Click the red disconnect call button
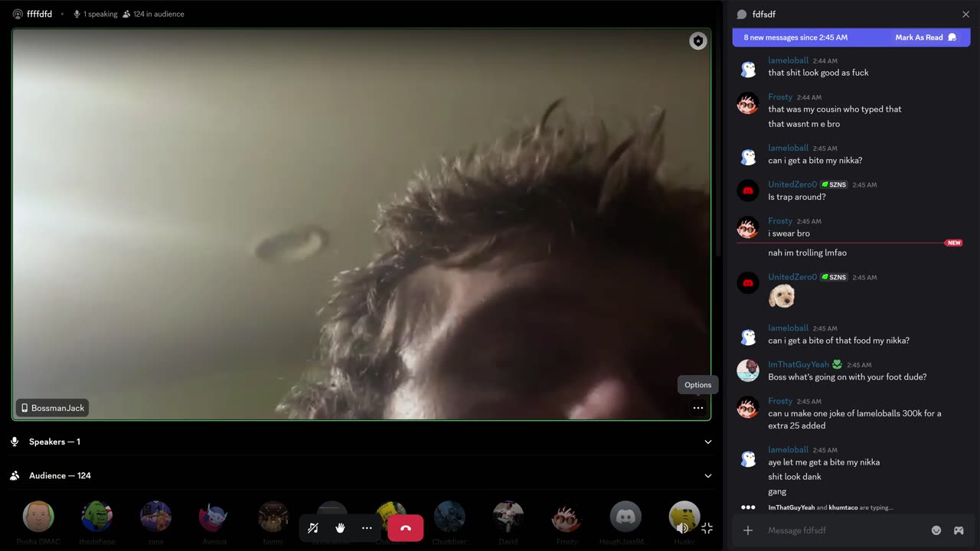The image size is (980, 551). 405,528
